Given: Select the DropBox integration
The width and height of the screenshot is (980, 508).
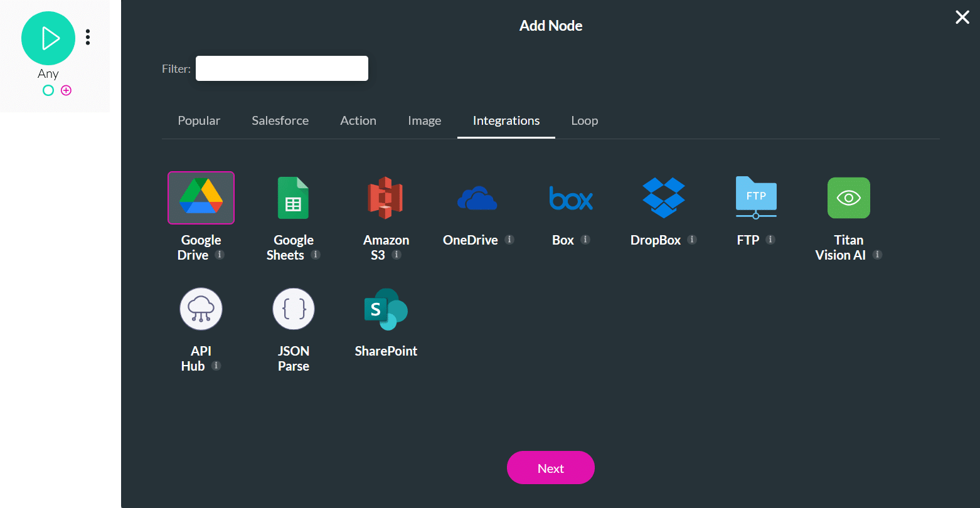Looking at the screenshot, I should [663, 198].
